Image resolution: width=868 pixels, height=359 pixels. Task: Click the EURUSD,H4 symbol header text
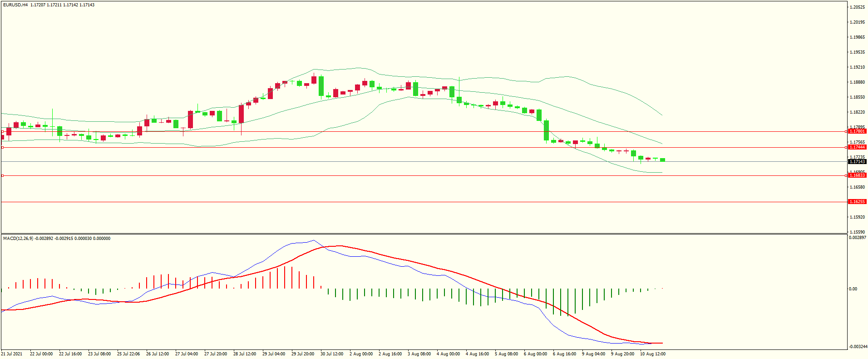pyautogui.click(x=15, y=5)
